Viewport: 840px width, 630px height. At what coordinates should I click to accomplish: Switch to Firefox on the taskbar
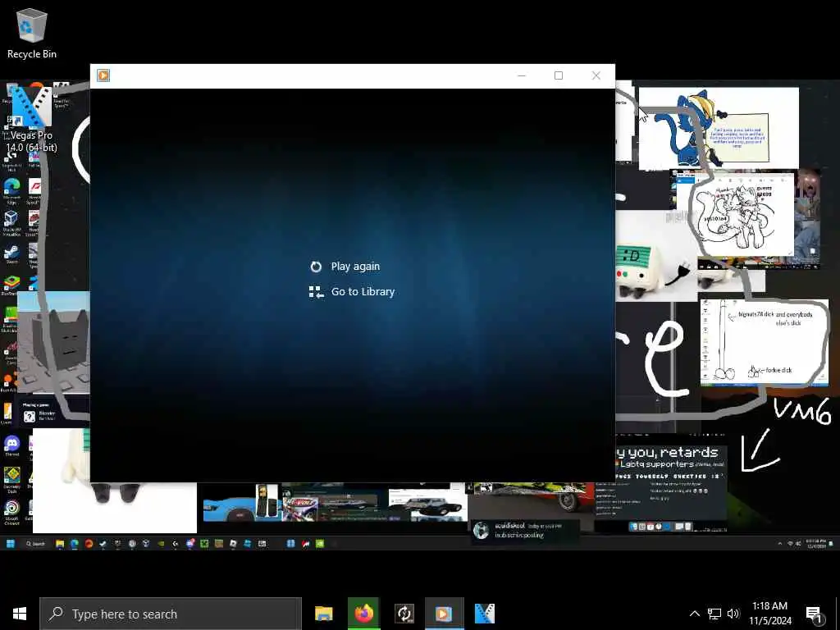tap(363, 614)
